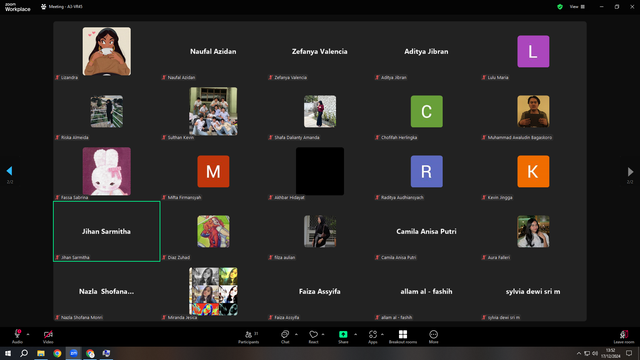Select Kevin Jingga's orange K avatar

click(533, 171)
